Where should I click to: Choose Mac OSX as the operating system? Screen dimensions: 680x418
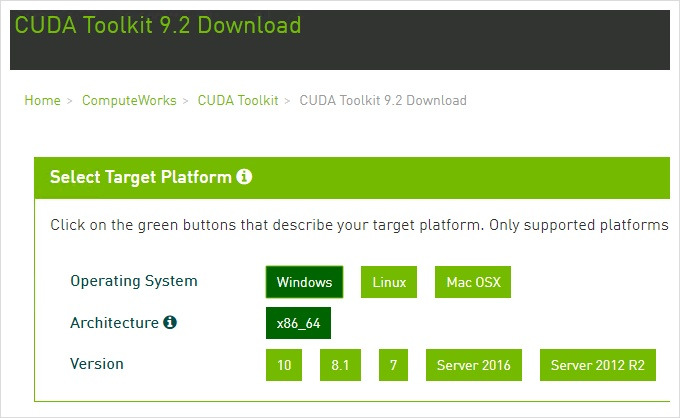[x=473, y=282]
